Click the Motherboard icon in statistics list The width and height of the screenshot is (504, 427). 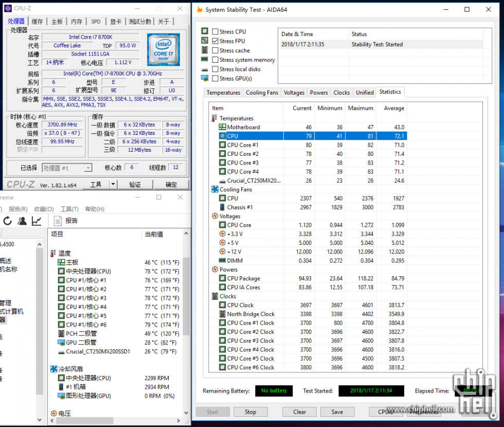tap(222, 127)
